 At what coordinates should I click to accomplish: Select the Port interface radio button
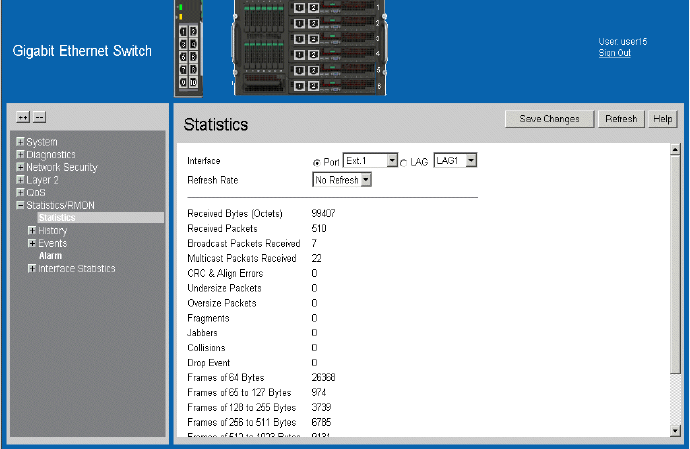click(317, 162)
